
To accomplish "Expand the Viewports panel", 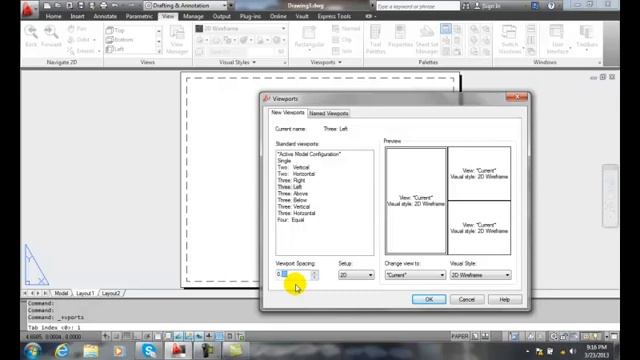I will pos(326,62).
